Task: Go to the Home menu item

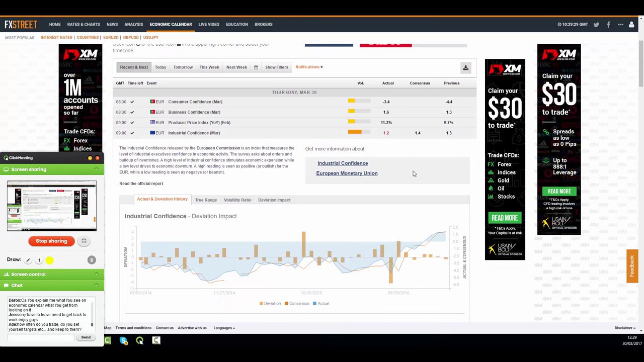Action: 55,24
